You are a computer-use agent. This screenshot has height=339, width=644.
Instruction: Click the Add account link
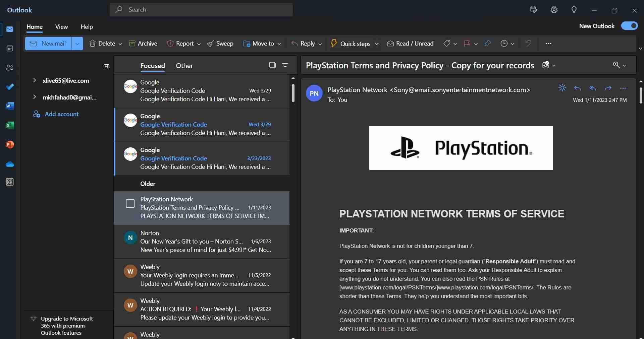[x=61, y=114]
